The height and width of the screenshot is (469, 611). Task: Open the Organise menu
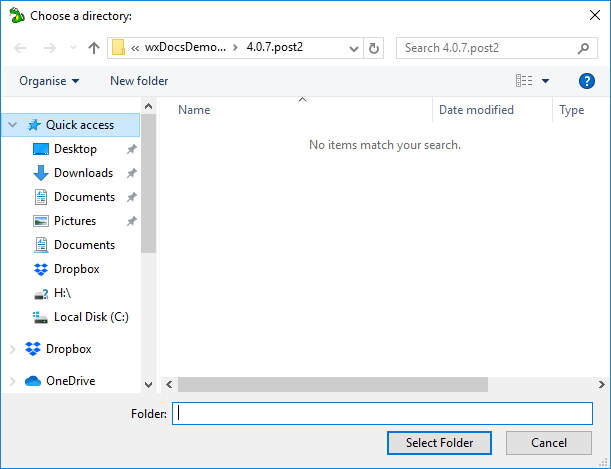click(49, 81)
